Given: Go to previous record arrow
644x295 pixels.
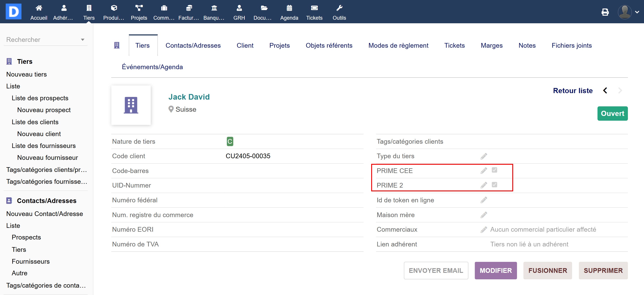Looking at the screenshot, I should pos(605,90).
